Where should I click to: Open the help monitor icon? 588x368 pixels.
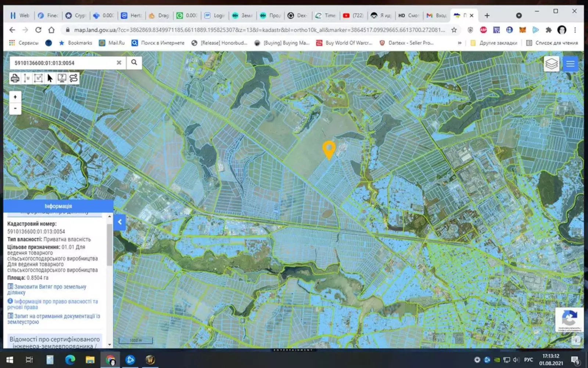pyautogui.click(x=62, y=78)
